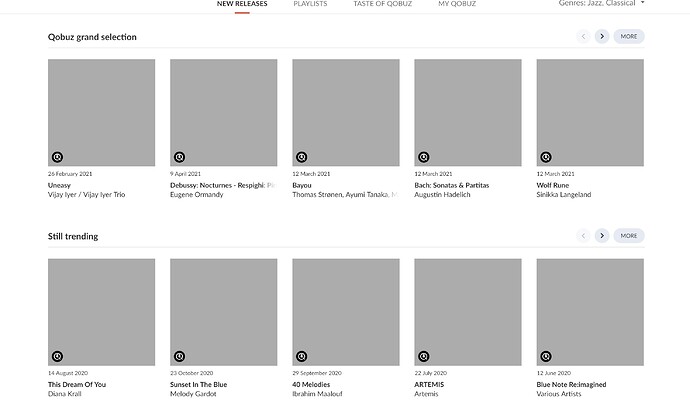
Task: Open the Debussy: Nocturnes album cover
Action: click(224, 113)
